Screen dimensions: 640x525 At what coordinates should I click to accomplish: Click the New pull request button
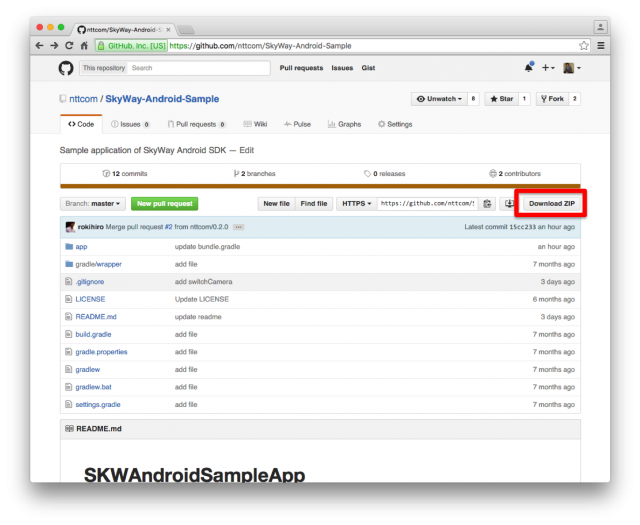point(164,204)
